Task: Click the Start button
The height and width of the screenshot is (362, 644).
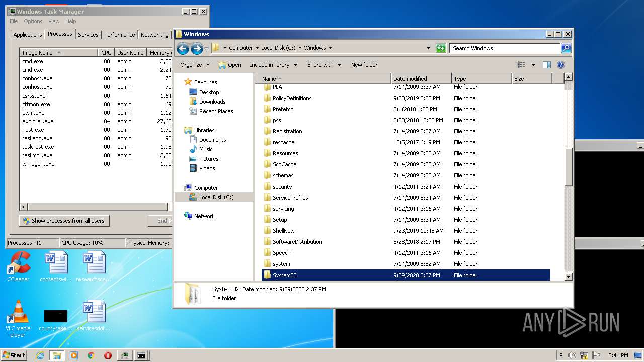Action: pos(14,355)
